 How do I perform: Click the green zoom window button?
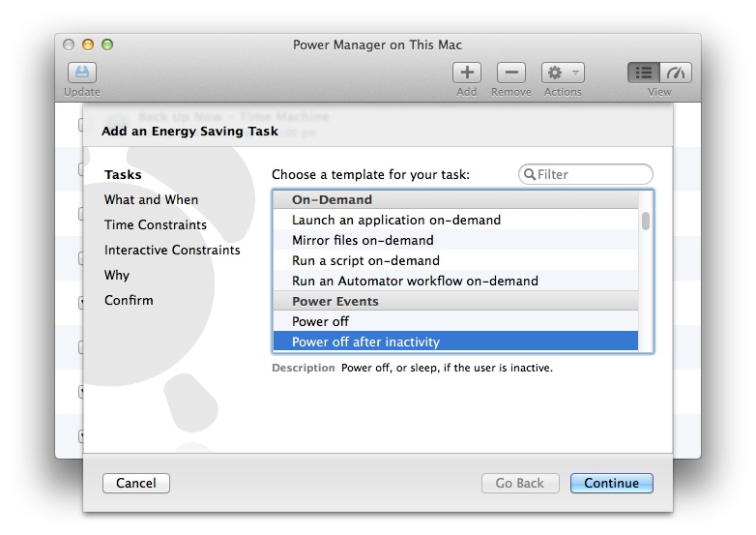click(107, 45)
